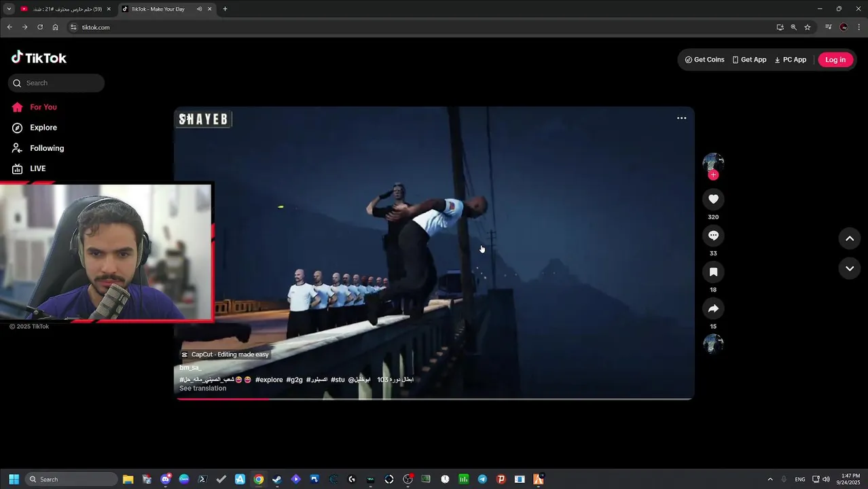
Task: Open the media control icon in toolbar
Action: click(x=829, y=27)
